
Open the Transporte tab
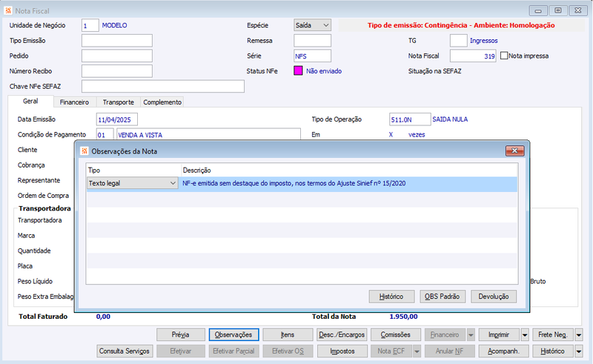point(119,102)
